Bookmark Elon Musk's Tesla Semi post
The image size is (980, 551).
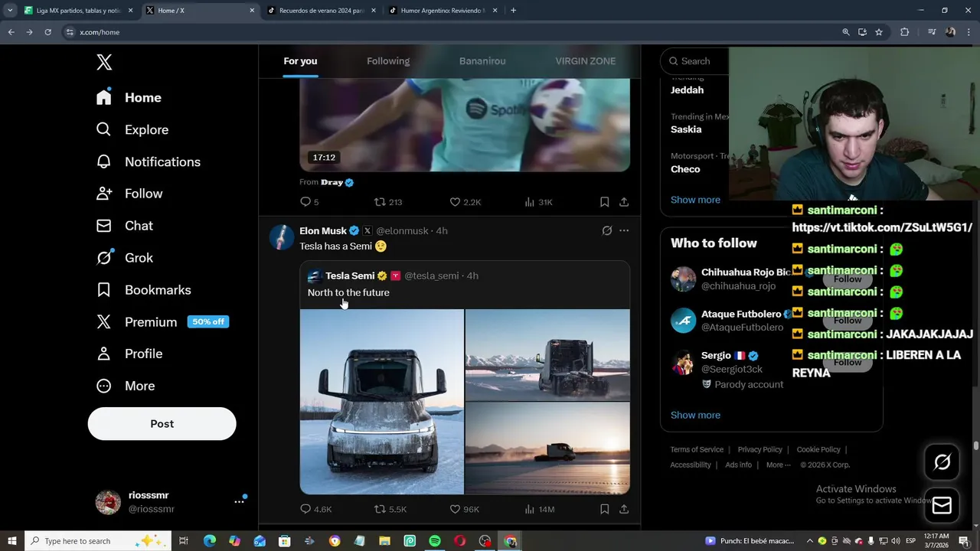(x=604, y=509)
